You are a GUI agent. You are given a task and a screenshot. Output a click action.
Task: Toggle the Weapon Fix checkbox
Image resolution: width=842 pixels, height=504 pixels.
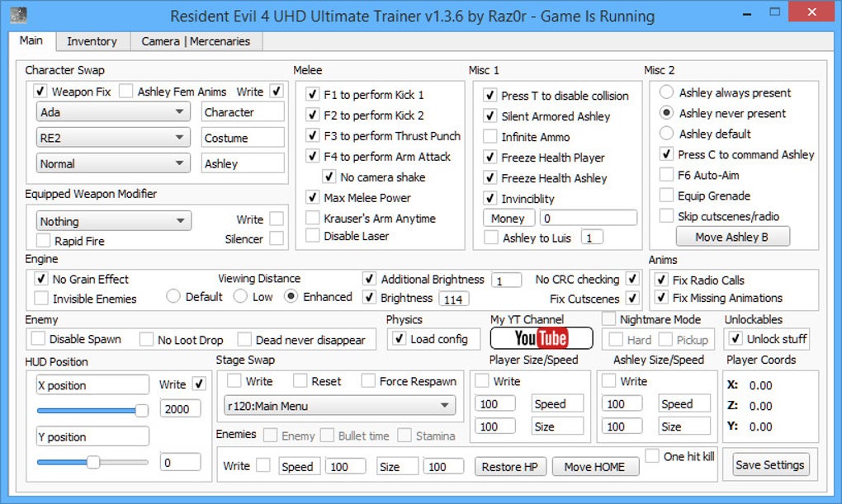coord(40,91)
